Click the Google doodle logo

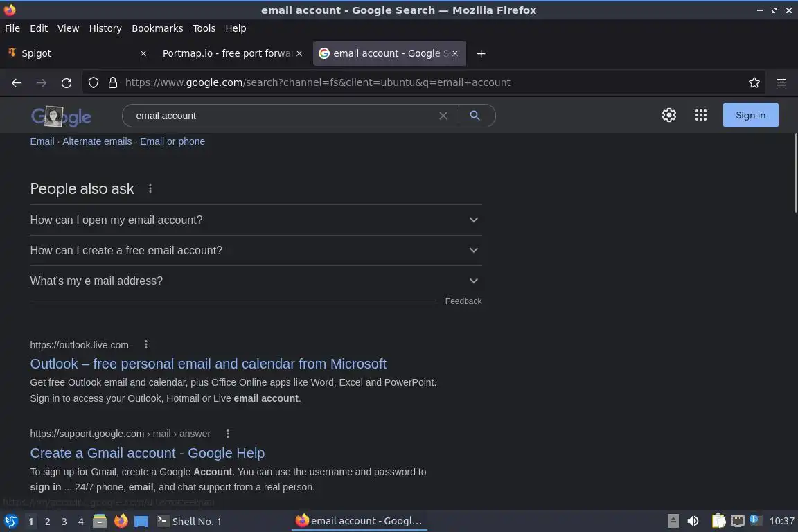[61, 116]
